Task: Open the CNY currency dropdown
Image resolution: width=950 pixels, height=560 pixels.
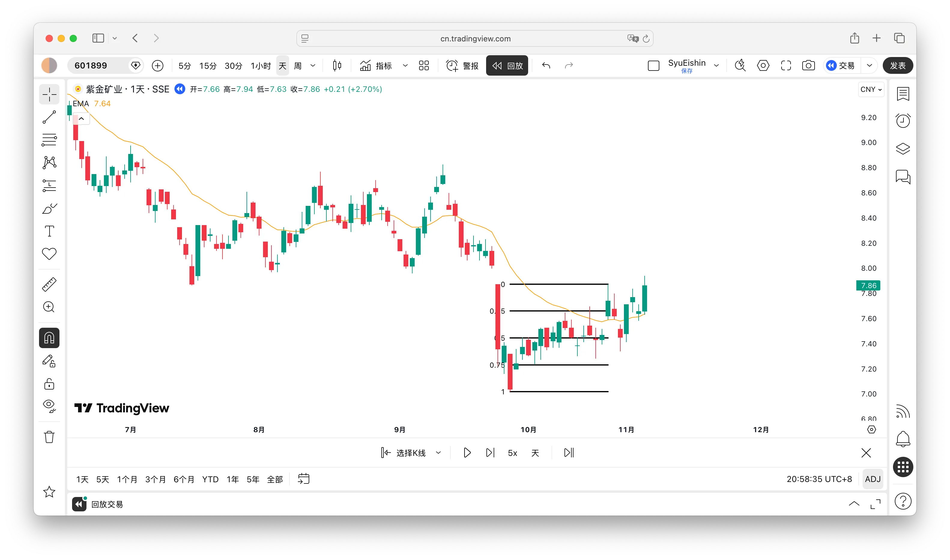Action: pos(871,89)
